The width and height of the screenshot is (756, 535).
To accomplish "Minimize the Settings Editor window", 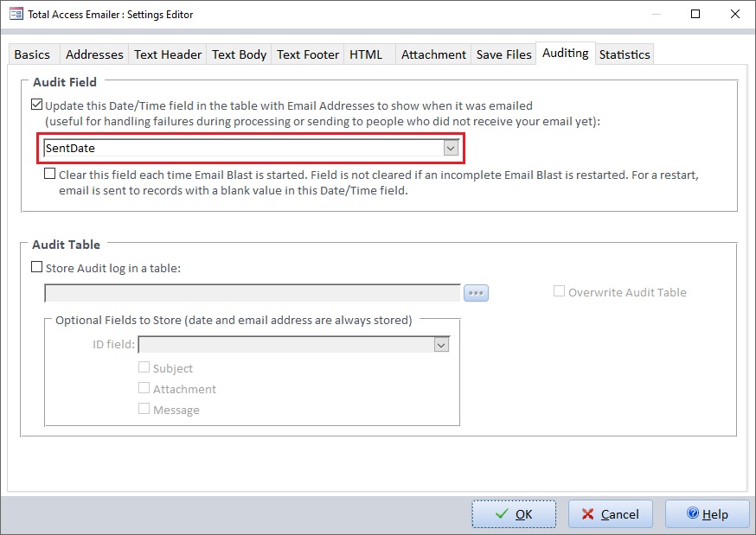I will click(x=656, y=14).
